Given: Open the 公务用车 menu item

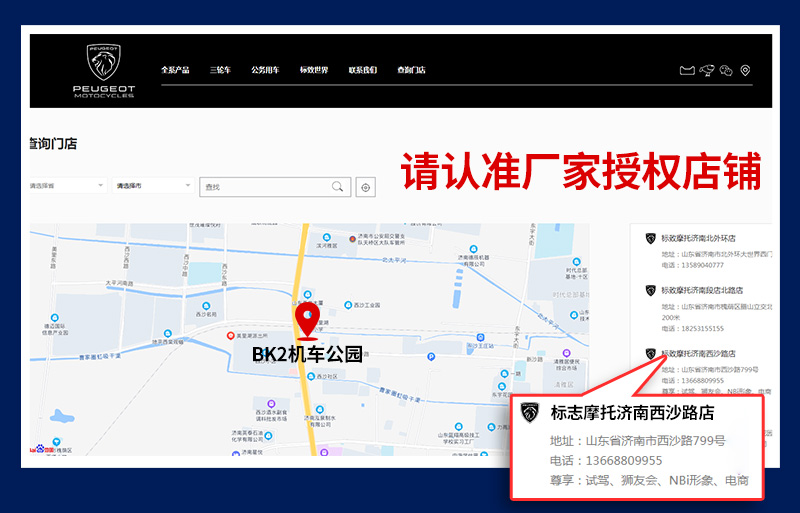Looking at the screenshot, I should click(265, 70).
